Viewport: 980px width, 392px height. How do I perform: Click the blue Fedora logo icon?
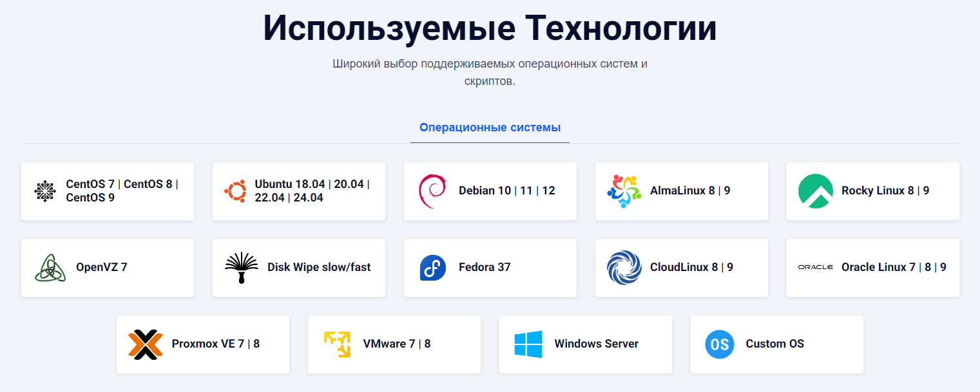coord(432,268)
